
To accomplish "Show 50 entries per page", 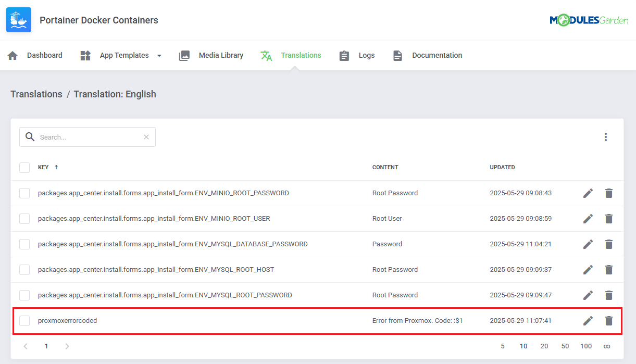I will coord(565,346).
